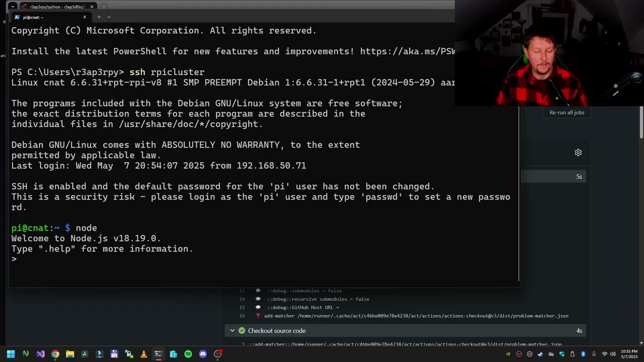This screenshot has height=362, width=644.
Task: Launch Discord from the taskbar
Action: tap(203, 354)
